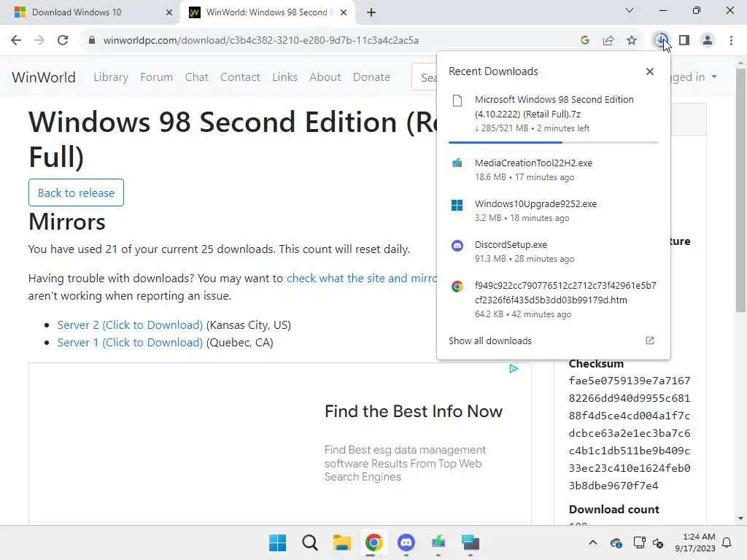
Task: Show hidden system tray icons
Action: pos(592,542)
